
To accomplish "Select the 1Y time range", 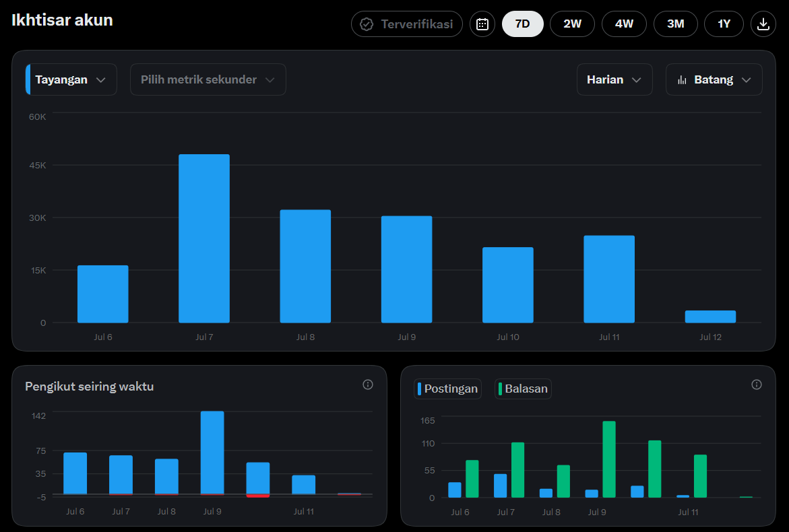I will click(724, 24).
